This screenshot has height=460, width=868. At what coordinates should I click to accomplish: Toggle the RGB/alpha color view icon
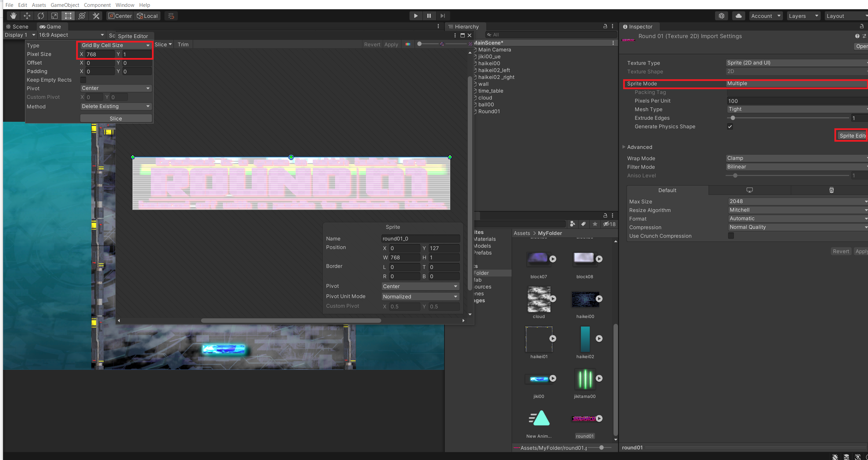(408, 44)
